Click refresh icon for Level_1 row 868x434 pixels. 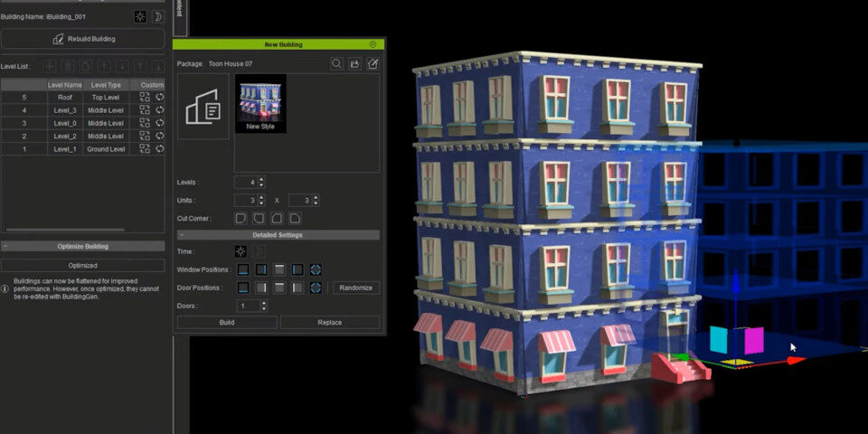tap(160, 149)
